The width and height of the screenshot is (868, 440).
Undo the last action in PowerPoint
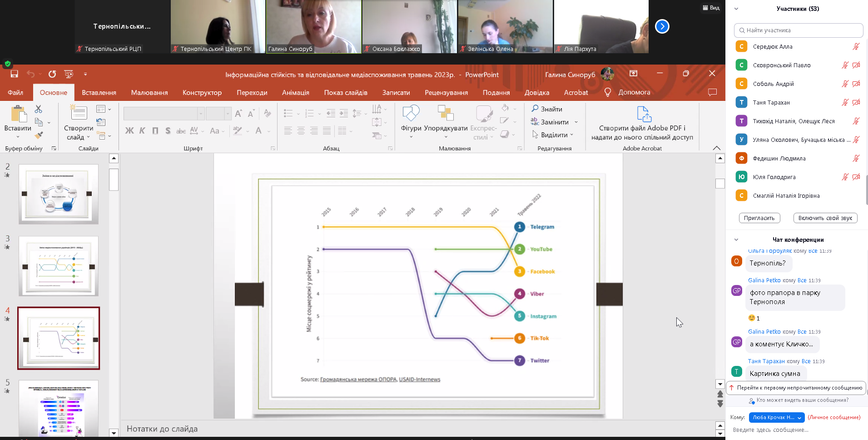click(30, 74)
